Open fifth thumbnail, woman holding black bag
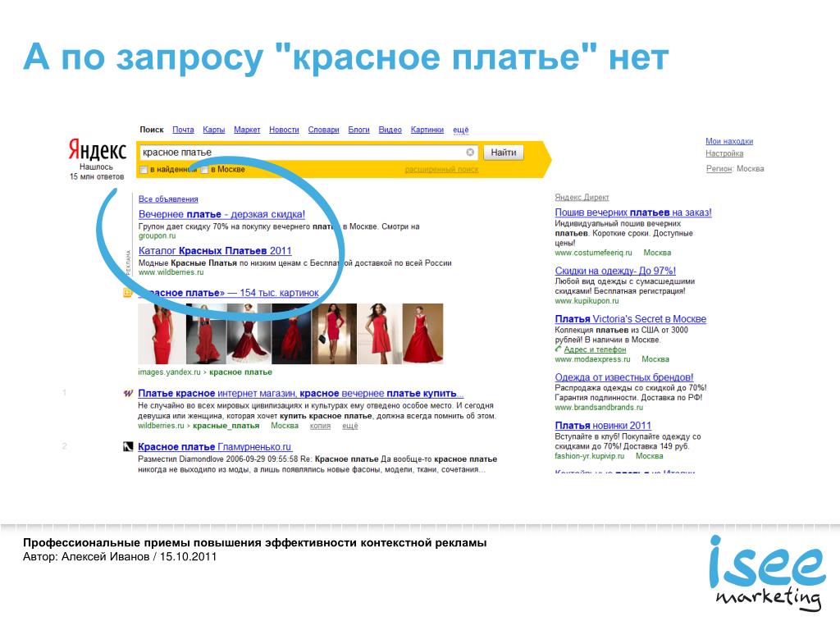This screenshot has height=630, width=840. [334, 335]
